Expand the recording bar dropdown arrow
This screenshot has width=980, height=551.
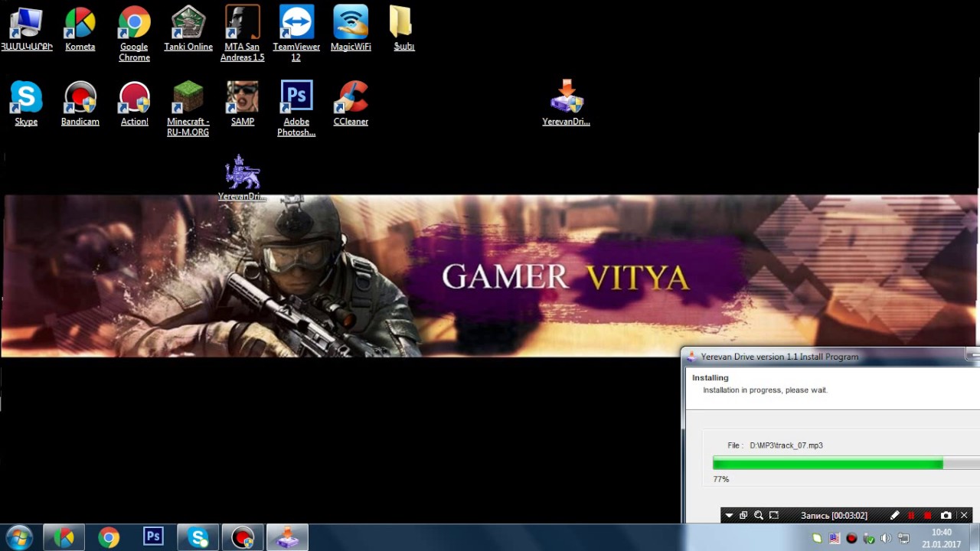point(729,516)
